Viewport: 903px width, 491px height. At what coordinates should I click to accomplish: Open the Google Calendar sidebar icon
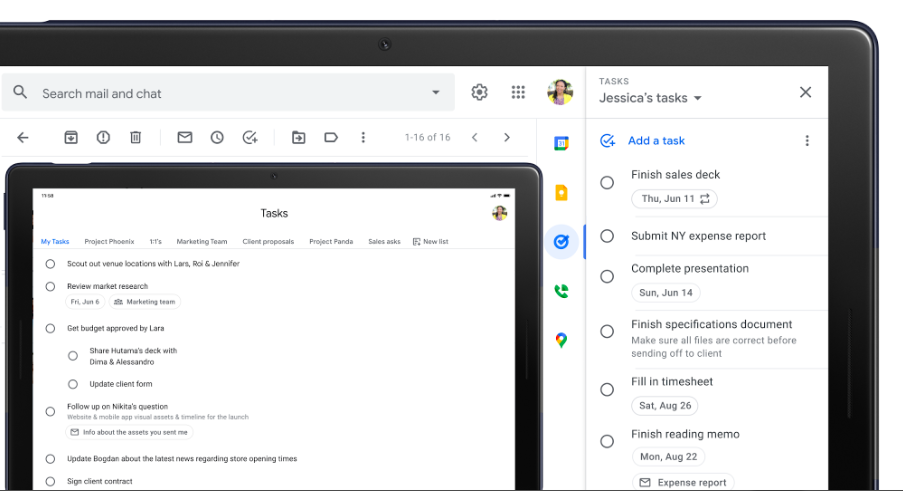[561, 144]
